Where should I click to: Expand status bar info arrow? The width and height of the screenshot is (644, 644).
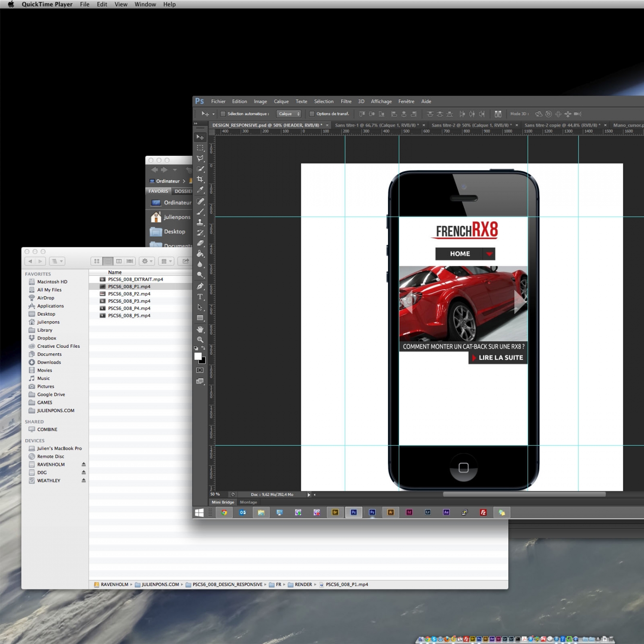tap(309, 495)
